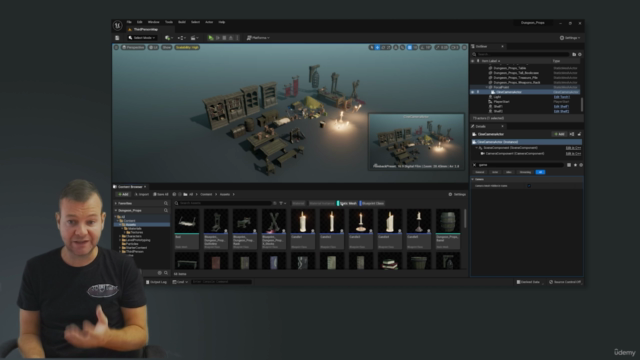Image resolution: width=640 pixels, height=360 pixels.
Task: Open the cinematics clapperboard icon
Action: point(194,38)
